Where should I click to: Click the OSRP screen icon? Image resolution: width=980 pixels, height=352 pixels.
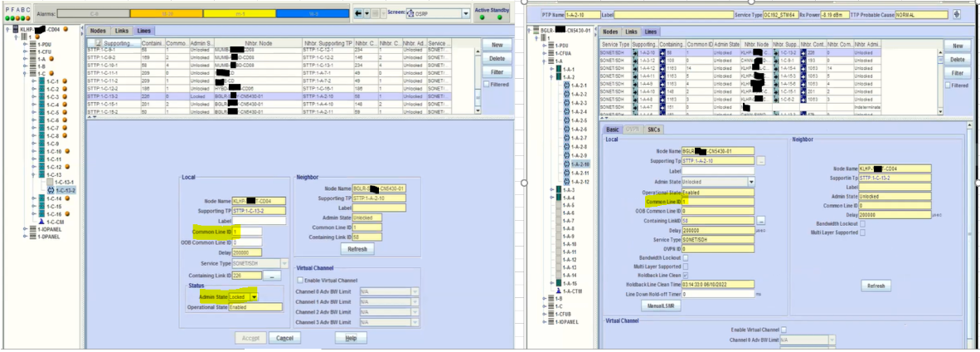click(410, 13)
